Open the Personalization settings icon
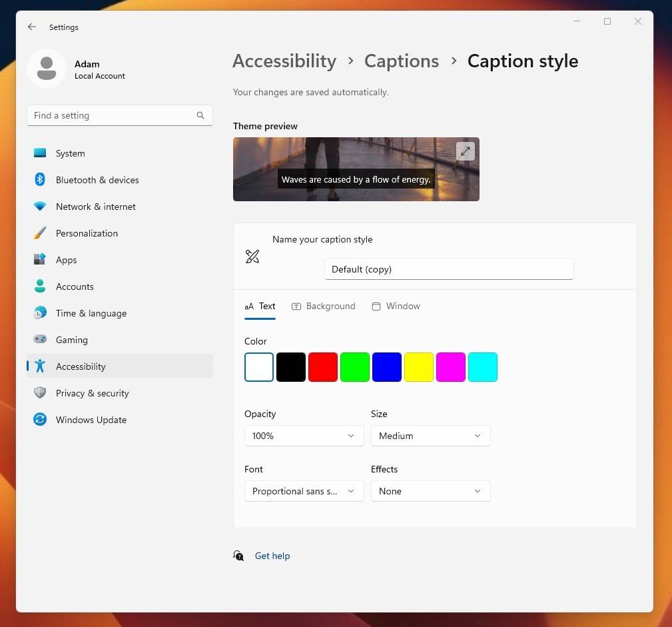Screen dimensions: 672x627 (40, 233)
